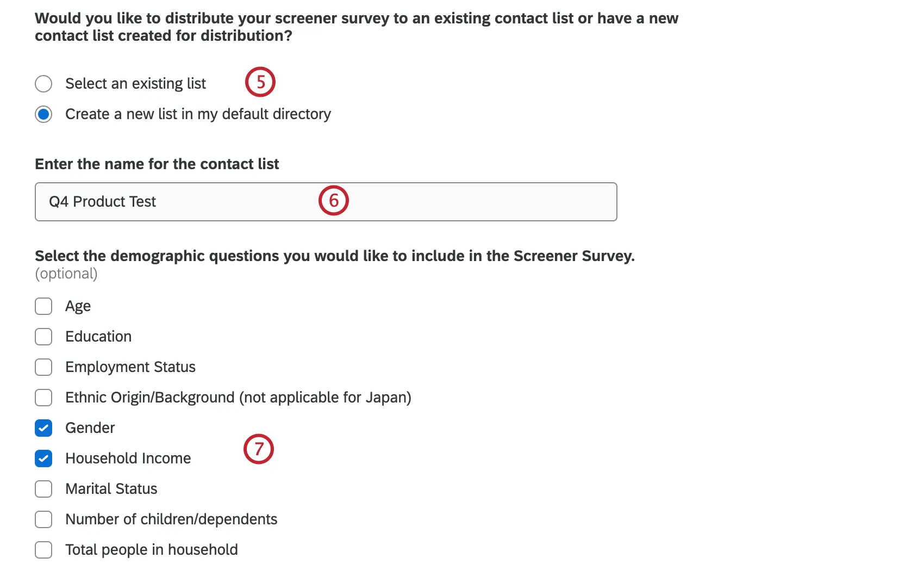Check the Total people in household option
Screen dimensions: 924x570
pos(43,550)
